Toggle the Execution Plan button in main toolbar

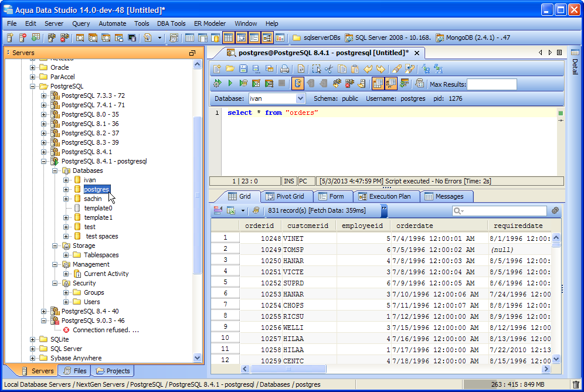(267, 38)
